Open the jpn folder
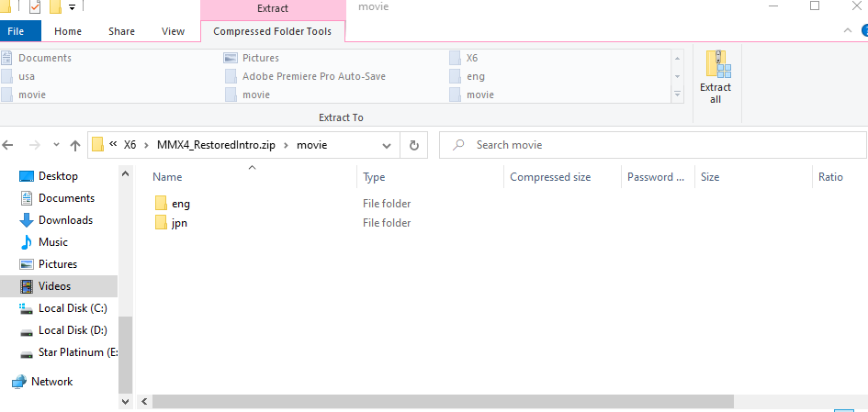Image resolution: width=868 pixels, height=412 pixels. 179,223
